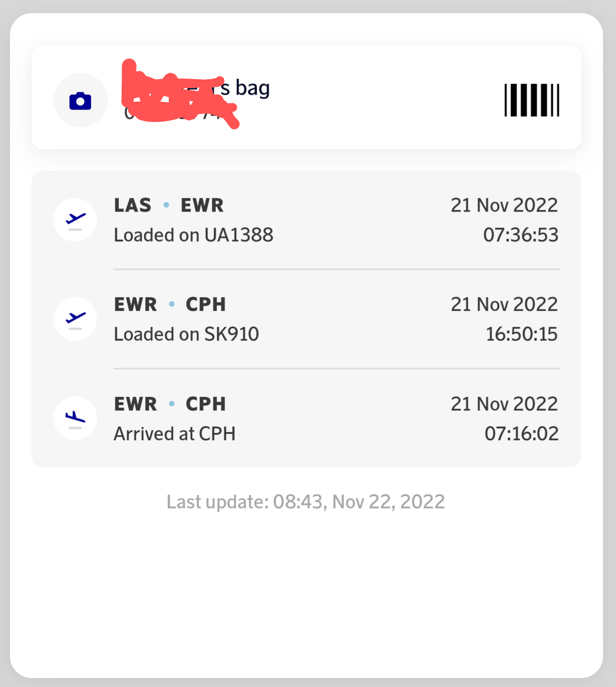Click the takeoff plane icon beside SK910
Image resolution: width=616 pixels, height=687 pixels.
click(x=75, y=319)
